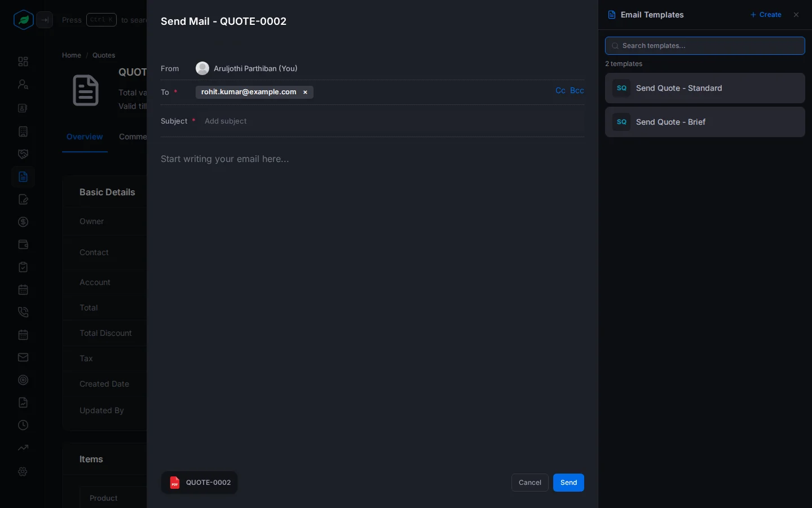Open the QUOTE-0002 PDF attachment
Viewport: 812px width, 508px height.
click(200, 483)
